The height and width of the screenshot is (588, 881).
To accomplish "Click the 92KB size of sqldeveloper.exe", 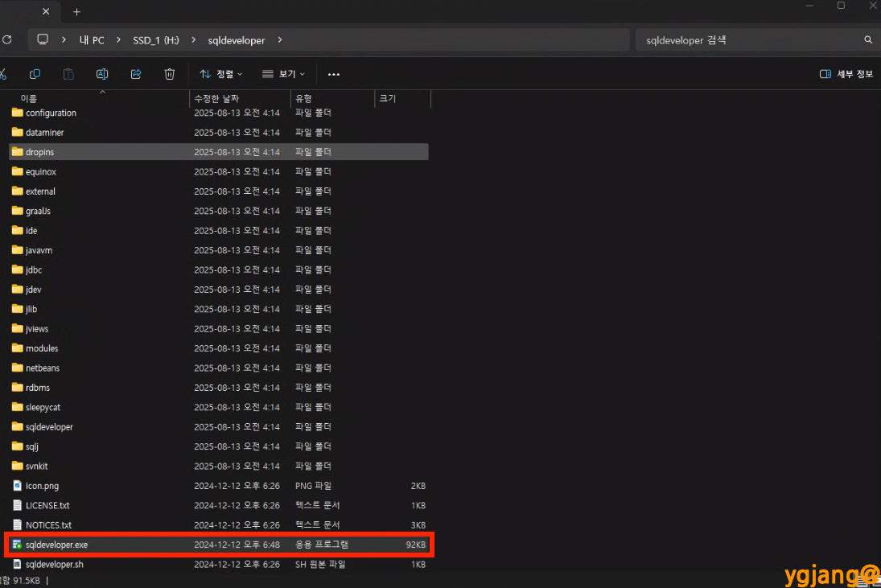I will pyautogui.click(x=416, y=545).
